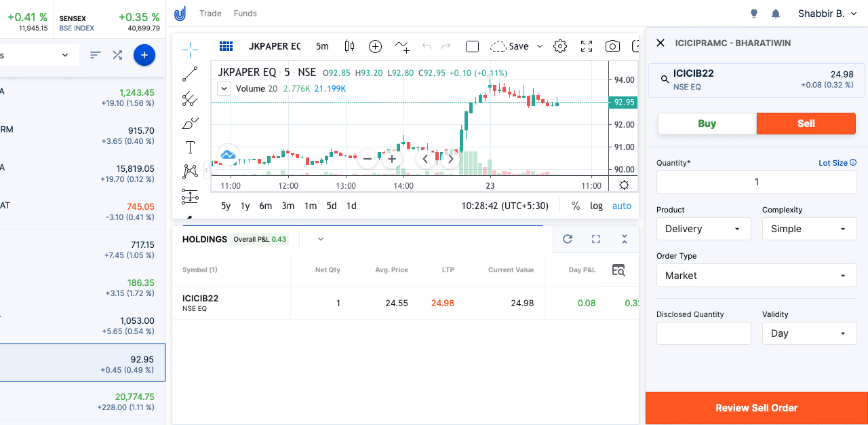Zoom in the chart with plus button
The width and height of the screenshot is (868, 425).
391,159
